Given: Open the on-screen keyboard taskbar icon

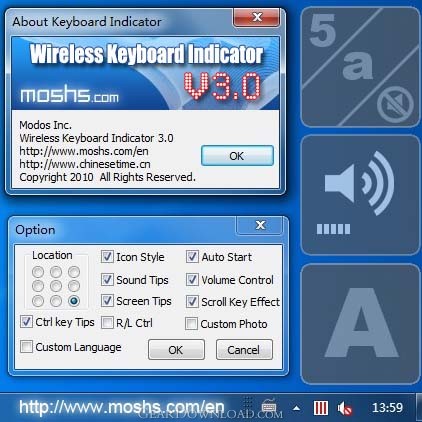Looking at the screenshot, I should (x=269, y=407).
